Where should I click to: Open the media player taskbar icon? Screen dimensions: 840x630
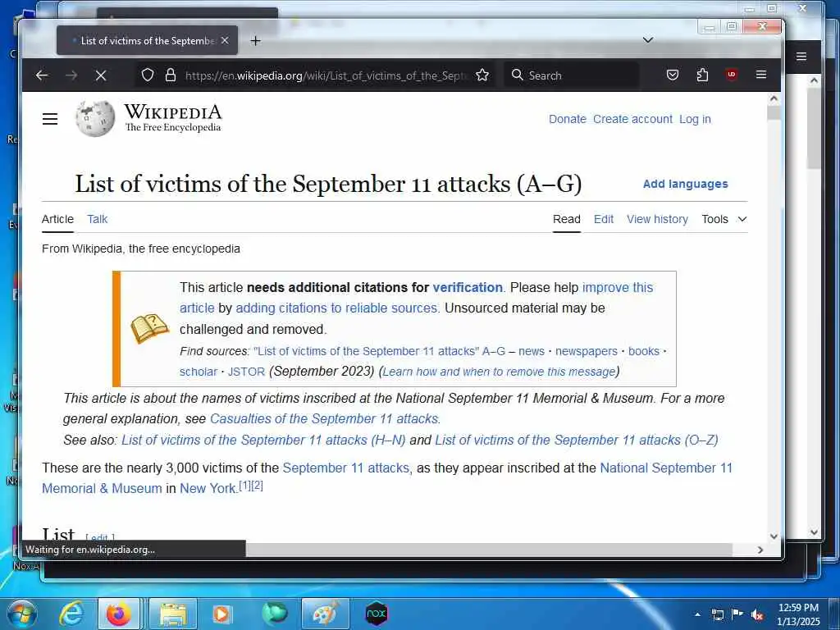click(x=222, y=614)
